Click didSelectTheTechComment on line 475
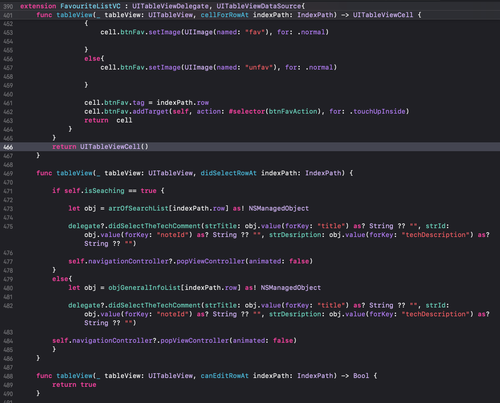 point(155,226)
